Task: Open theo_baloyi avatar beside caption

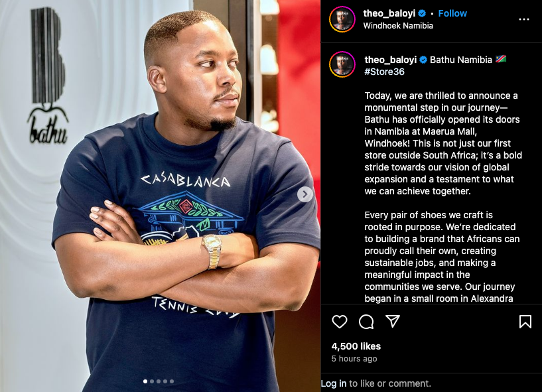Action: pyautogui.click(x=342, y=64)
